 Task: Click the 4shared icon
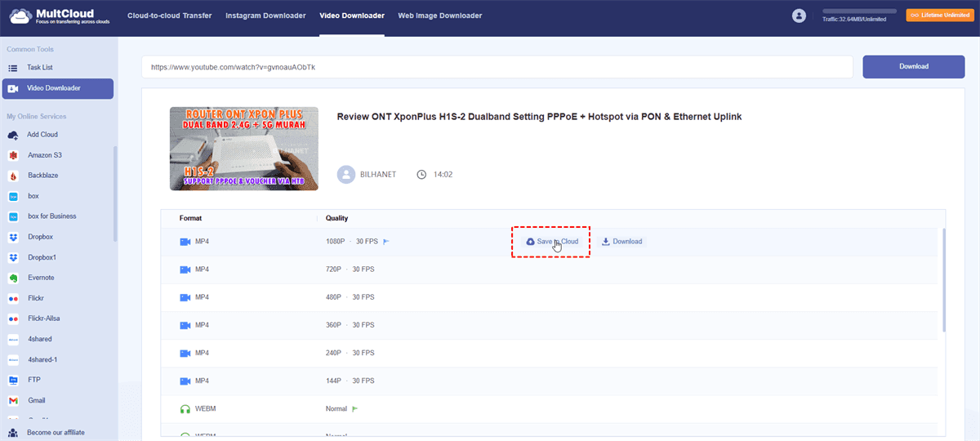pyautogui.click(x=13, y=339)
